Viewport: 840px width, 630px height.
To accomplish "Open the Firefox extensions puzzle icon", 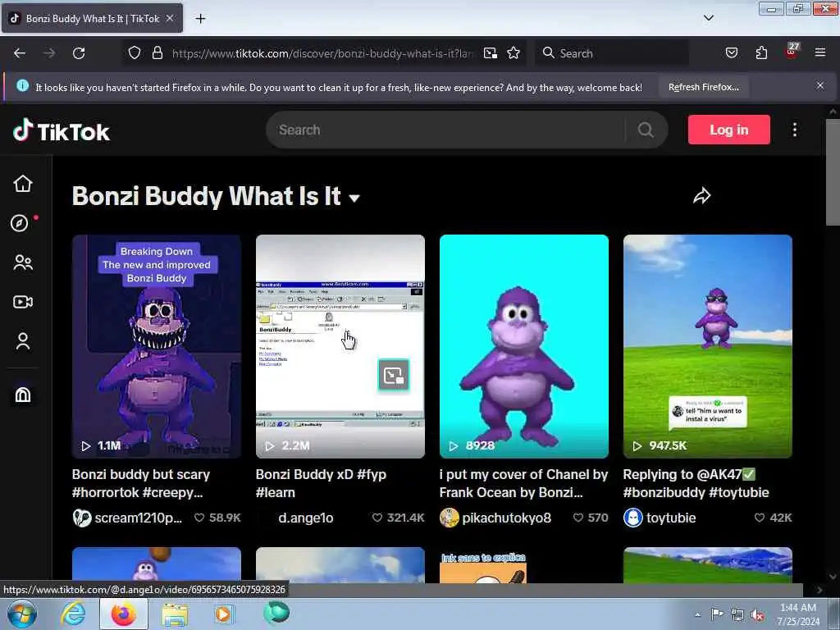I will 761,53.
